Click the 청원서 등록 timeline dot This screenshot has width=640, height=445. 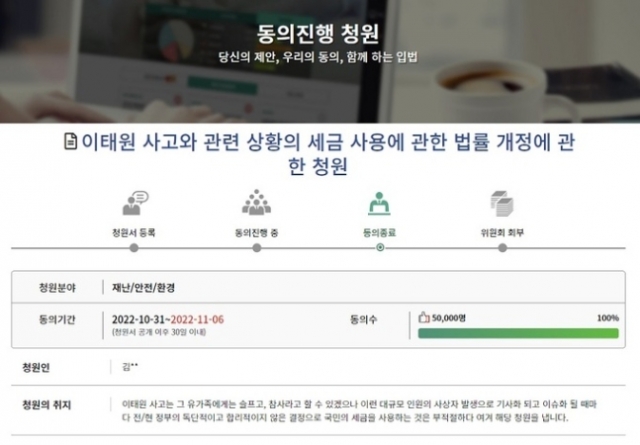(134, 248)
